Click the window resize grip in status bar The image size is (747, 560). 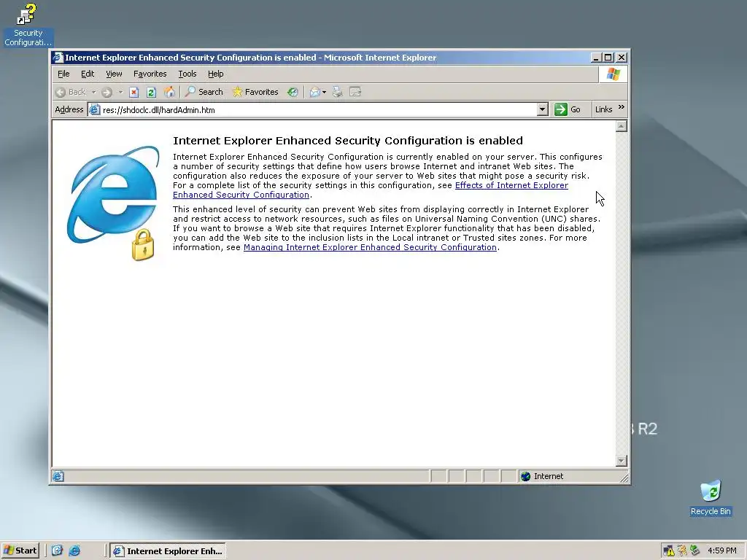(624, 478)
